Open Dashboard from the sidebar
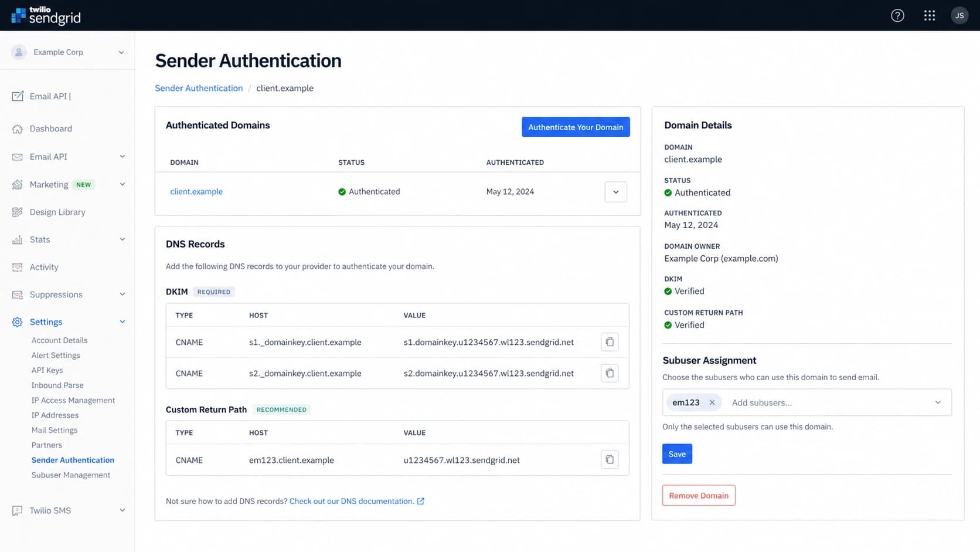Image resolution: width=980 pixels, height=552 pixels. tap(51, 129)
